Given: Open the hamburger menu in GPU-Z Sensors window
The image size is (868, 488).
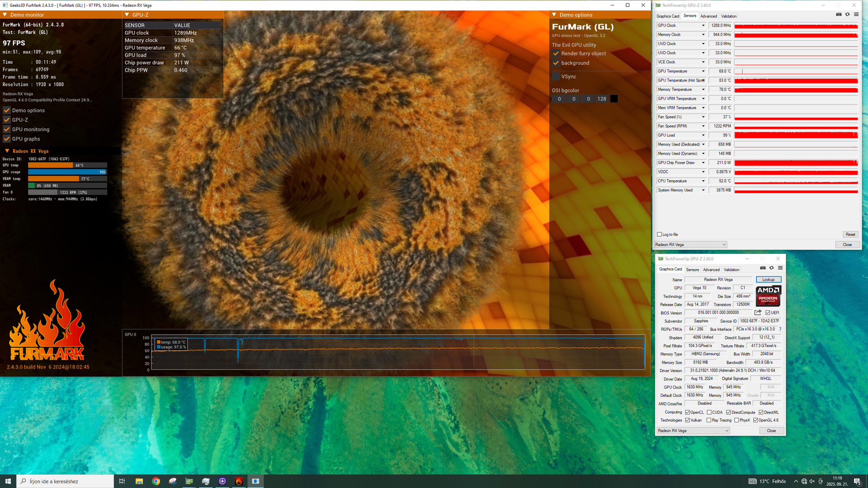Looking at the screenshot, I should pyautogui.click(x=856, y=14).
